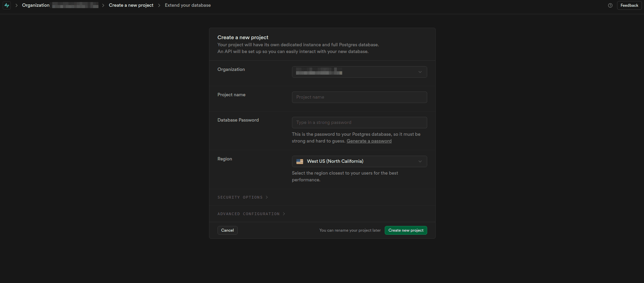Click the Supabase logo icon
The height and width of the screenshot is (283, 644).
pyautogui.click(x=7, y=5)
